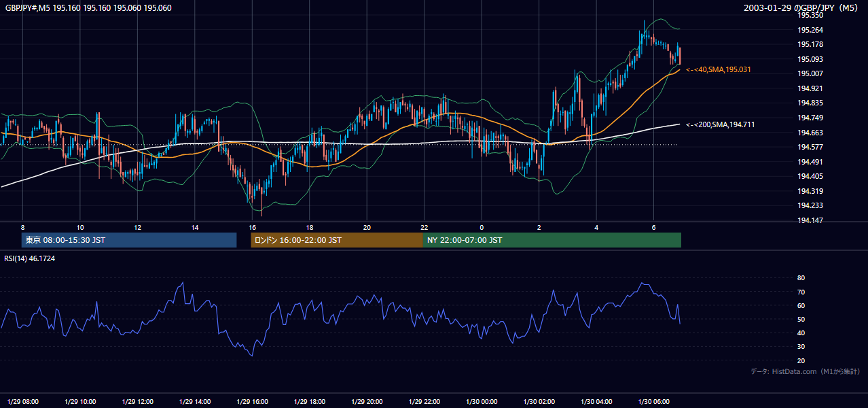Click the bottom time label 1/29 18:00
The image size is (868, 408).
coord(310,401)
